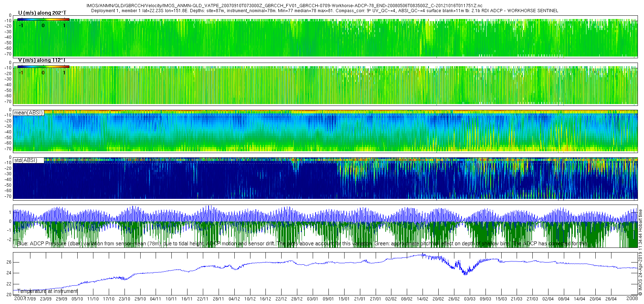The width and height of the screenshot is (644, 304).
Task: Select the 03/03 date tick label
Action: point(469,299)
